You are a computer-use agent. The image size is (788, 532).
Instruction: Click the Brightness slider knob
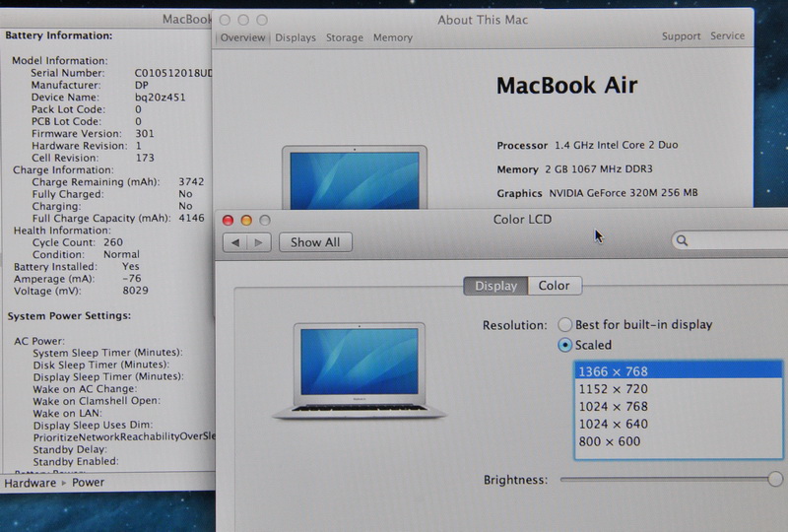coord(775,479)
